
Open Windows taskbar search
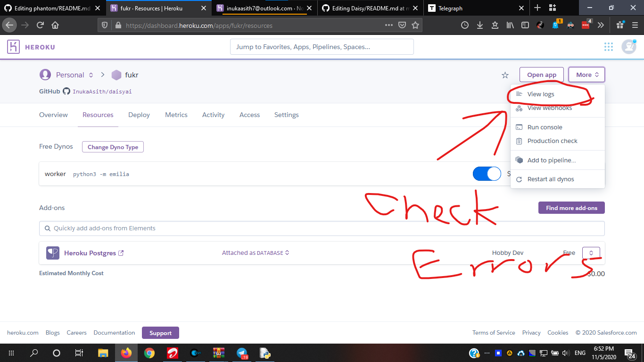click(34, 353)
